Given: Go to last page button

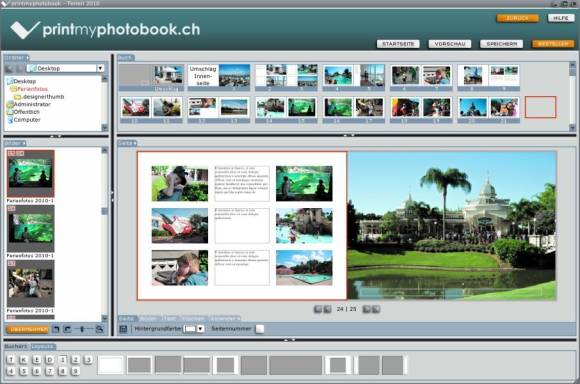Looking at the screenshot, I should point(376,309).
